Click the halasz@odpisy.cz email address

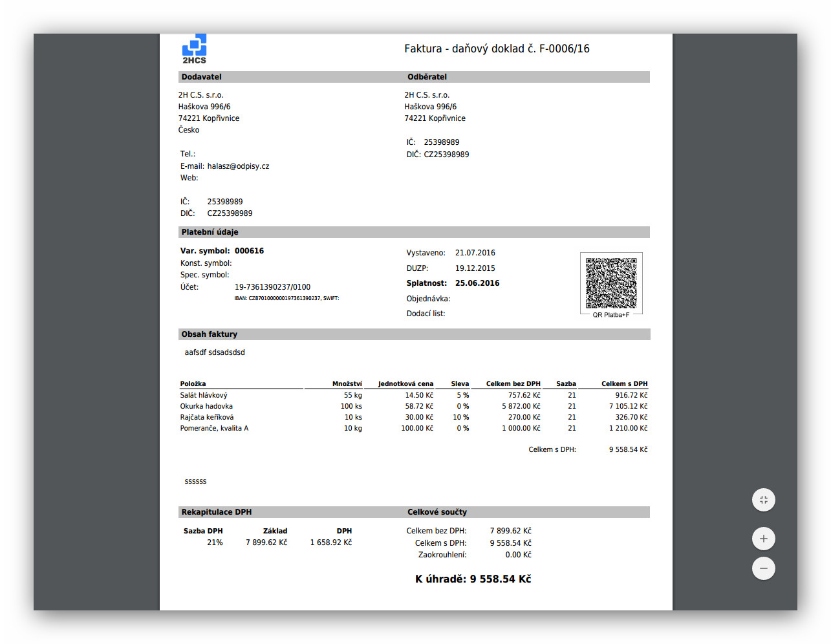pos(238,166)
